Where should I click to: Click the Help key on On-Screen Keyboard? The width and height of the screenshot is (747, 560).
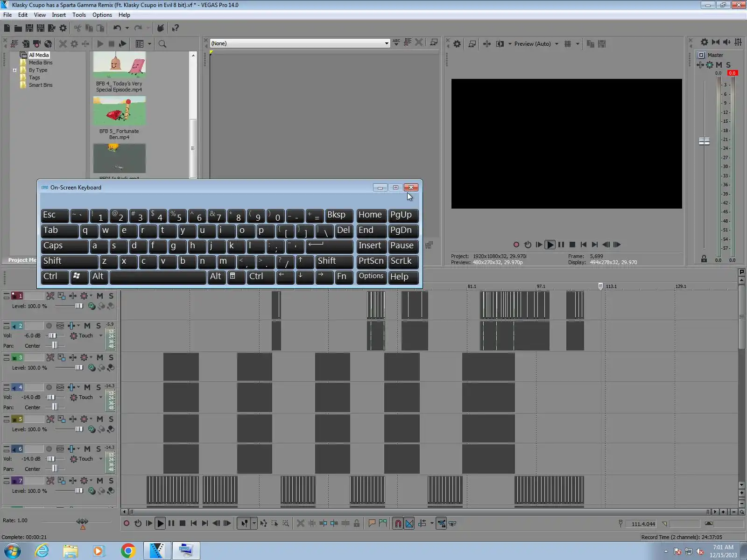click(403, 277)
